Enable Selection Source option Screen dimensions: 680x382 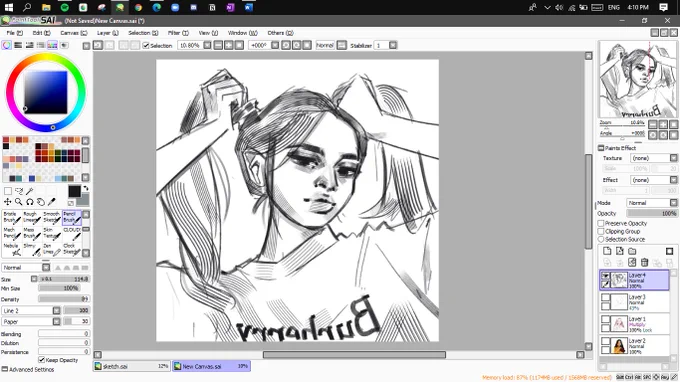(601, 239)
